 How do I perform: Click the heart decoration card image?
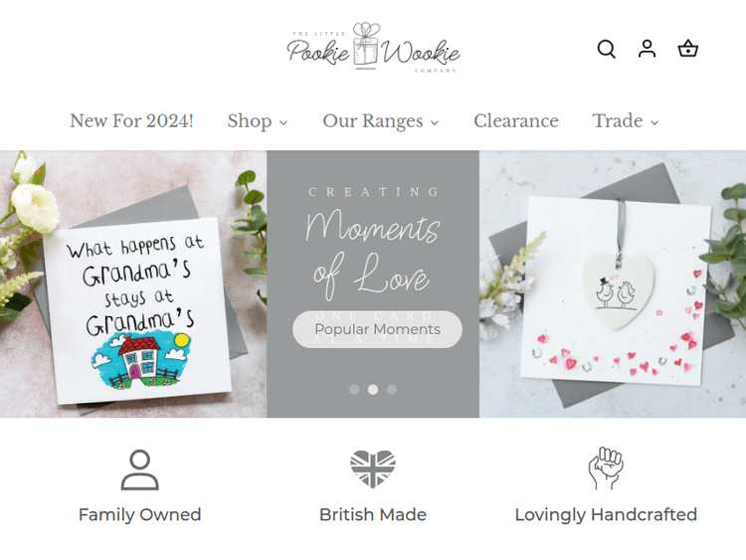(613, 284)
